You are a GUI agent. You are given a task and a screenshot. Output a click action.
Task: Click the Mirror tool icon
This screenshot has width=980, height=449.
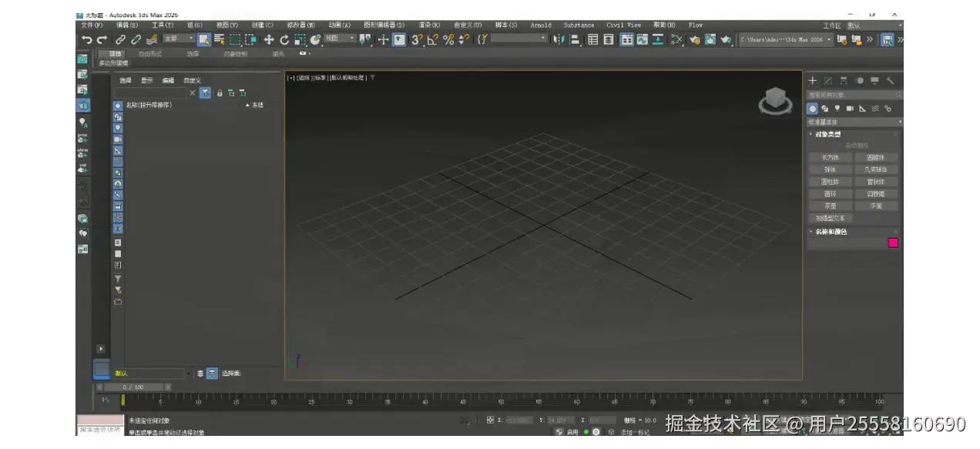(558, 39)
